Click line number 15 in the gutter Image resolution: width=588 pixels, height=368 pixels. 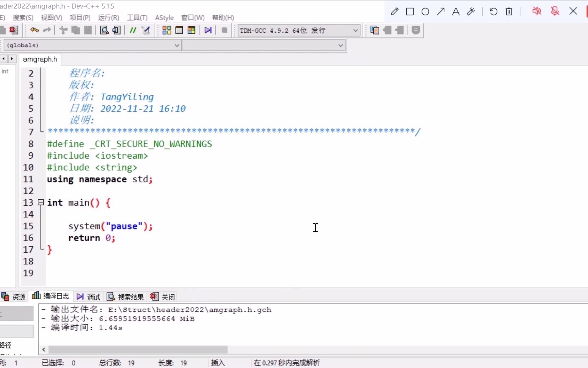(x=28, y=226)
